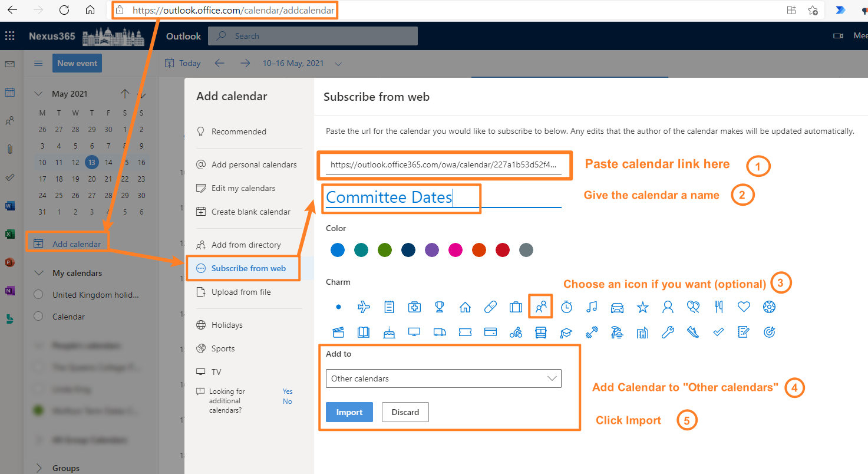The height and width of the screenshot is (474, 868).
Task: Choose the graduation cap charm
Action: point(567,332)
